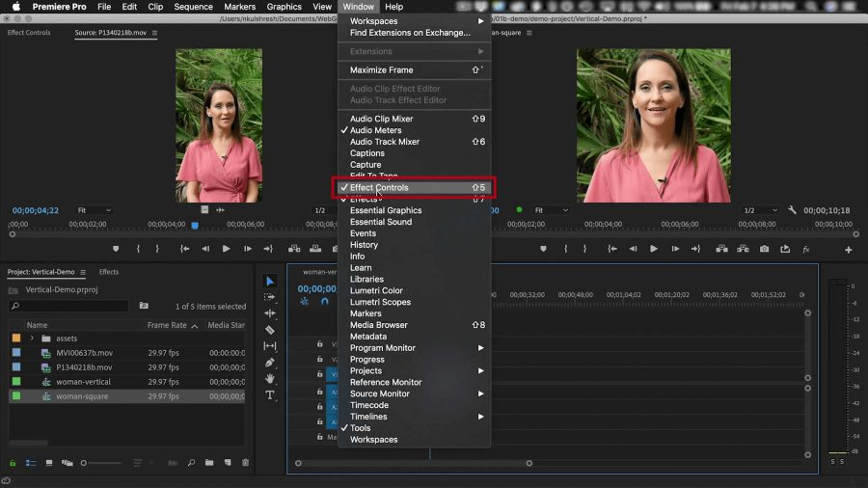The image size is (868, 488).
Task: Adjust Project panel thumbnail zoom slider
Action: 102,463
